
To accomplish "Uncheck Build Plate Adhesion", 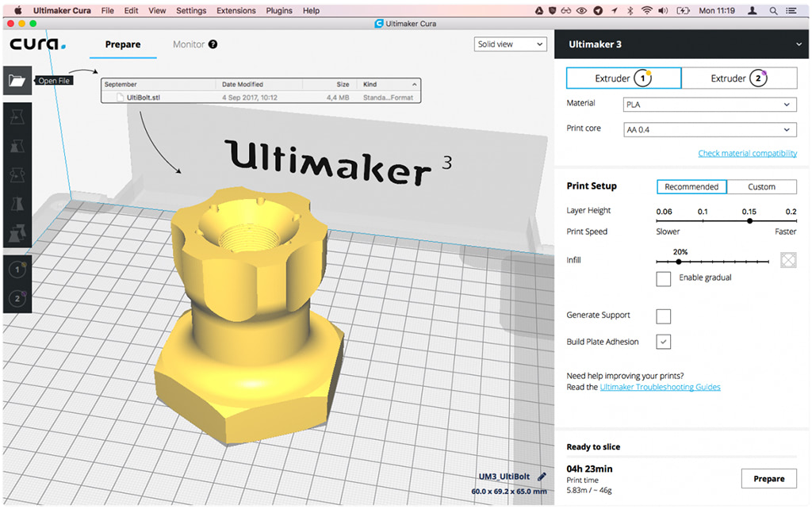I will pyautogui.click(x=664, y=342).
